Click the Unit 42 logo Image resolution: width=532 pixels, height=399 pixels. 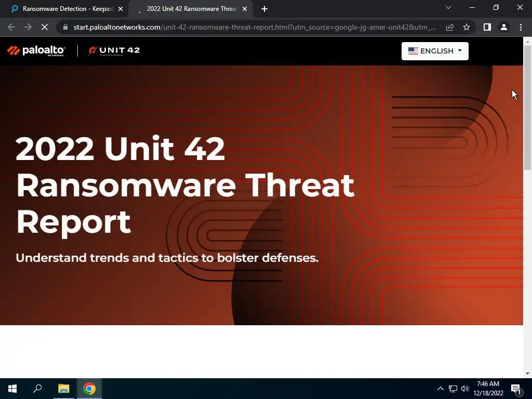point(114,51)
